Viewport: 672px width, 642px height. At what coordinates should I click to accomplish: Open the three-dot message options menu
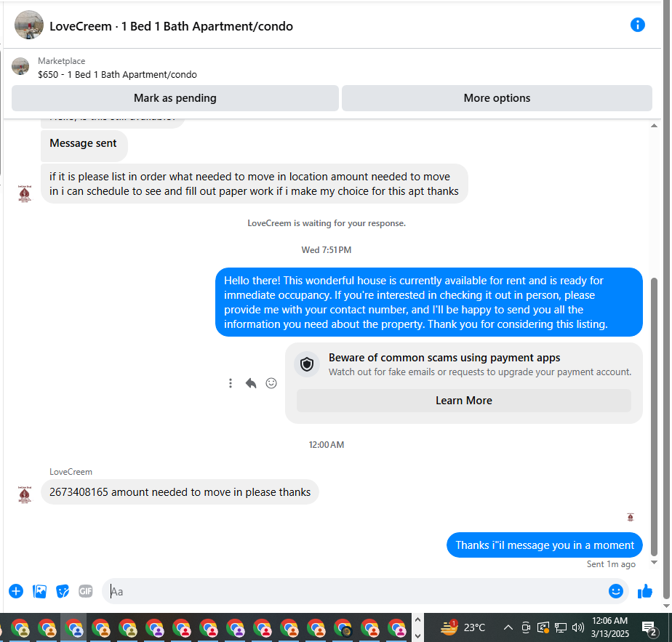[231, 383]
